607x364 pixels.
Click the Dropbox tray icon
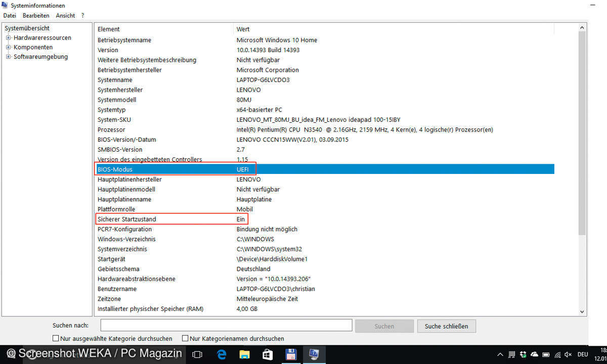[523, 354]
